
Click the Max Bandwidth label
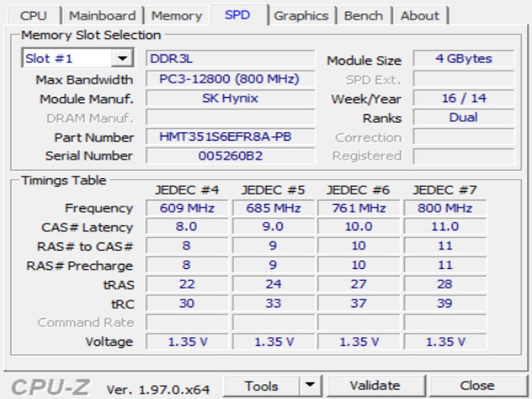pyautogui.click(x=84, y=80)
